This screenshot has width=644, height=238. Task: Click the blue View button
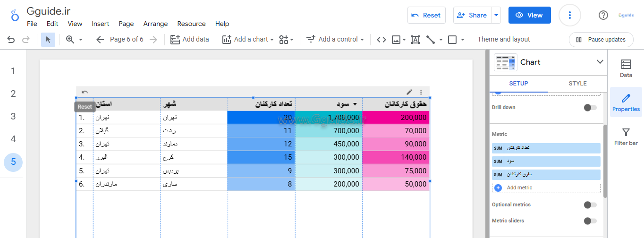pyautogui.click(x=529, y=15)
